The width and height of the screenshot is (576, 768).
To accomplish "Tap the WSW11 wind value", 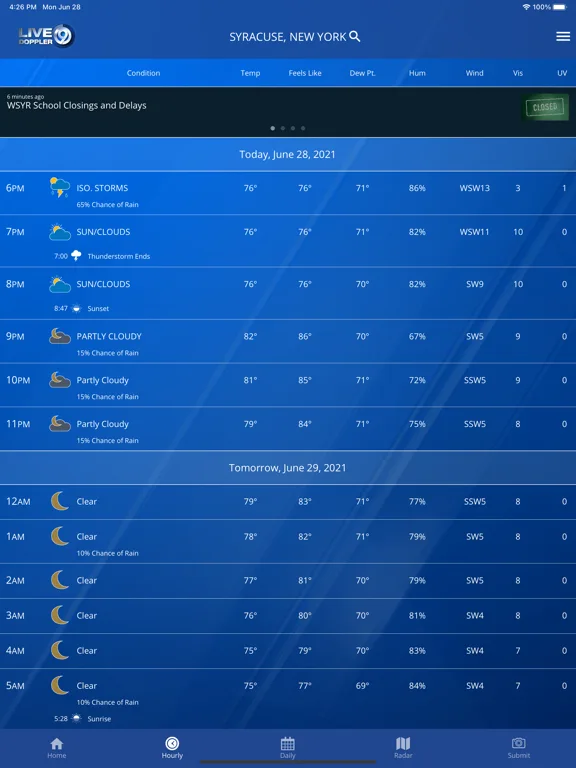I will (x=475, y=232).
